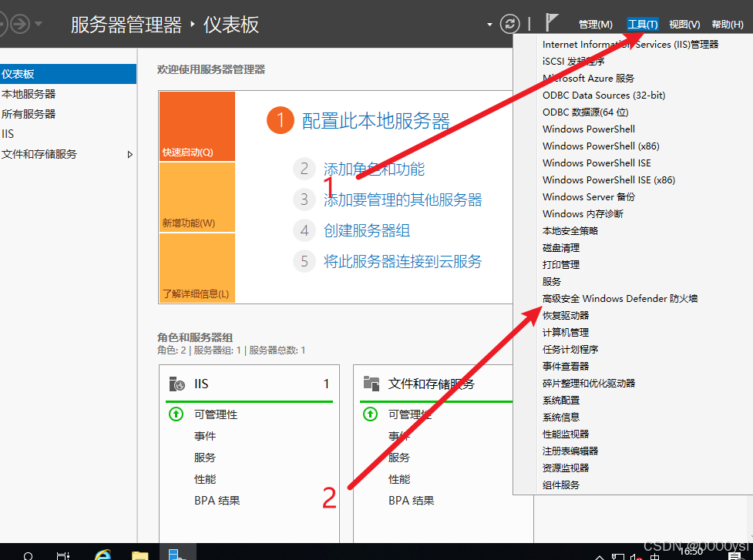Click the 文件和存储服务 role tile icon
This screenshot has height=560, width=753.
371,384
